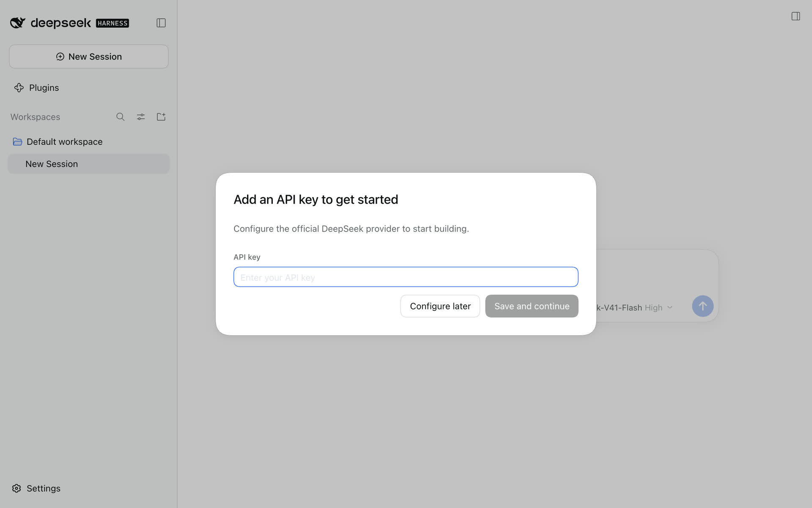This screenshot has height=508, width=812.
Task: Open the V41-Flash High model dropdown
Action: pos(634,308)
